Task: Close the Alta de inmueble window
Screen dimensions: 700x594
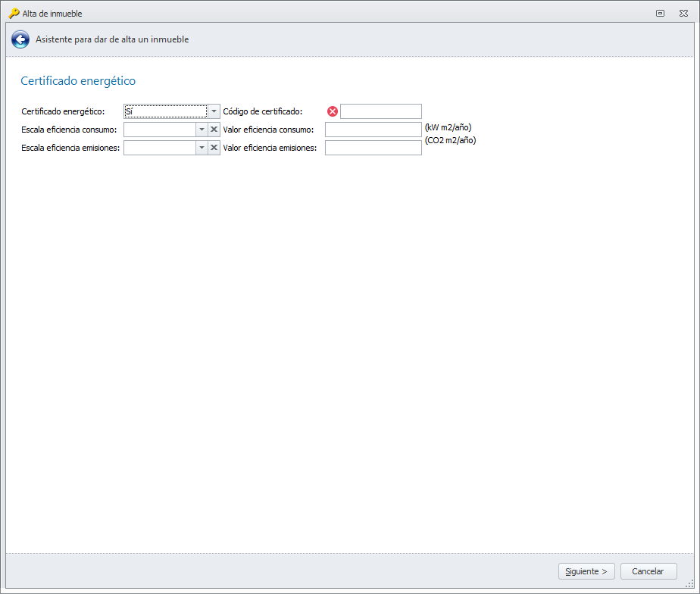Action: (683, 14)
